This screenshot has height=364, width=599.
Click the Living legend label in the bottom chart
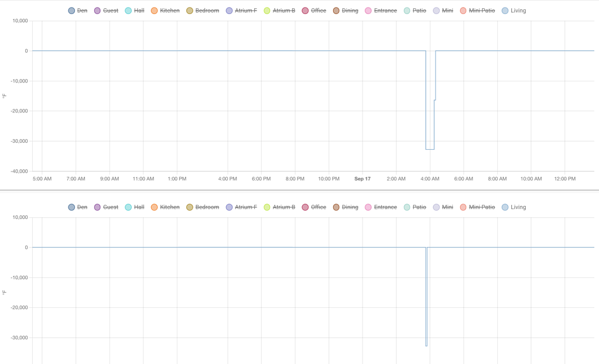point(518,207)
